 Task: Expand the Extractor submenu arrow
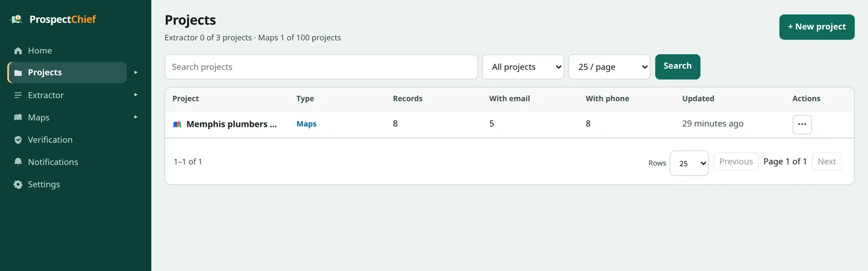coord(136,95)
